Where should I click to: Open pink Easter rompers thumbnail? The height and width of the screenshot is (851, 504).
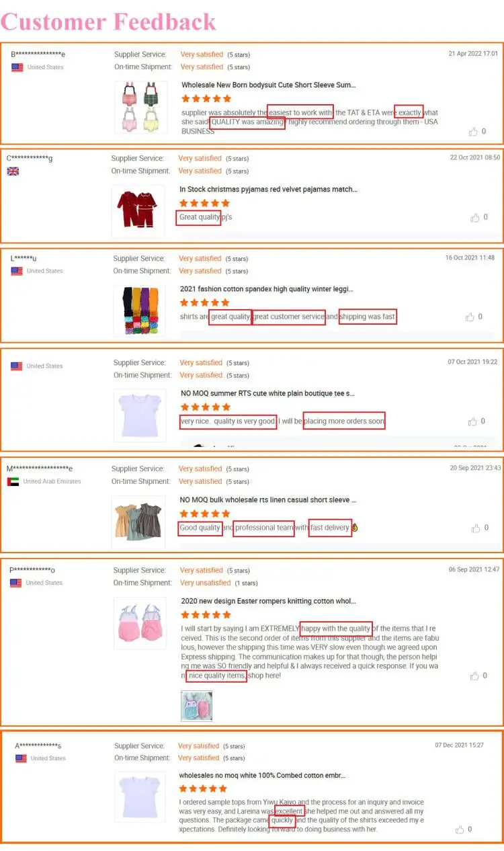click(x=140, y=623)
